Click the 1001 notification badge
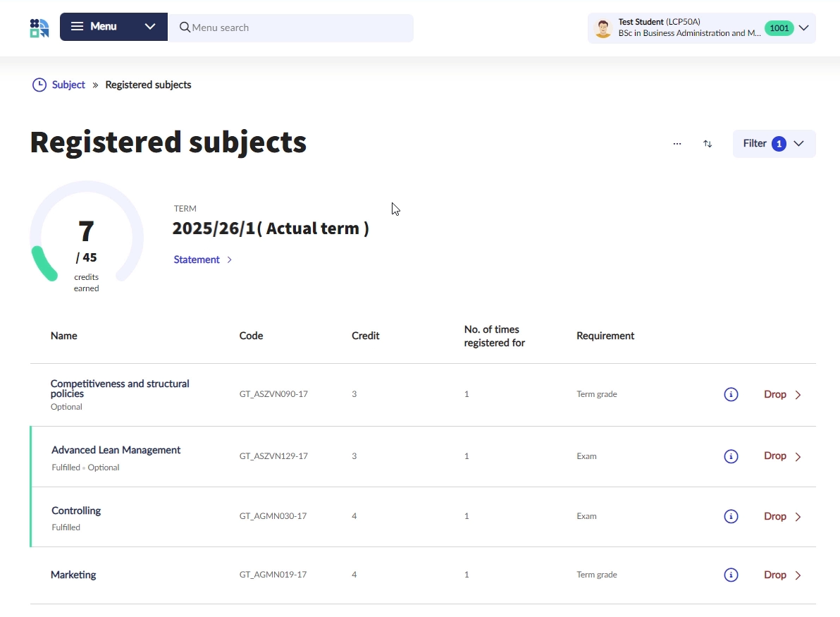The height and width of the screenshot is (617, 840). click(x=779, y=28)
